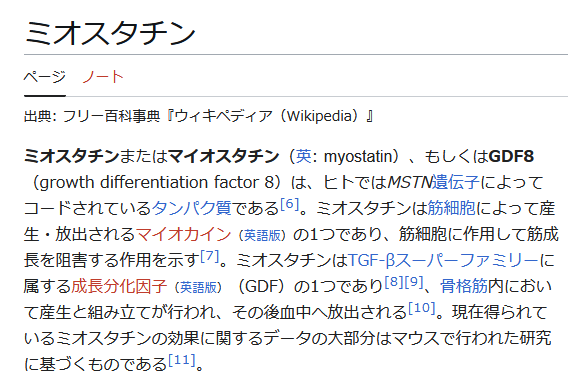Image resolution: width=568 pixels, height=385 pixels.
Task: Open the ノート talk tab
Action: click(103, 77)
